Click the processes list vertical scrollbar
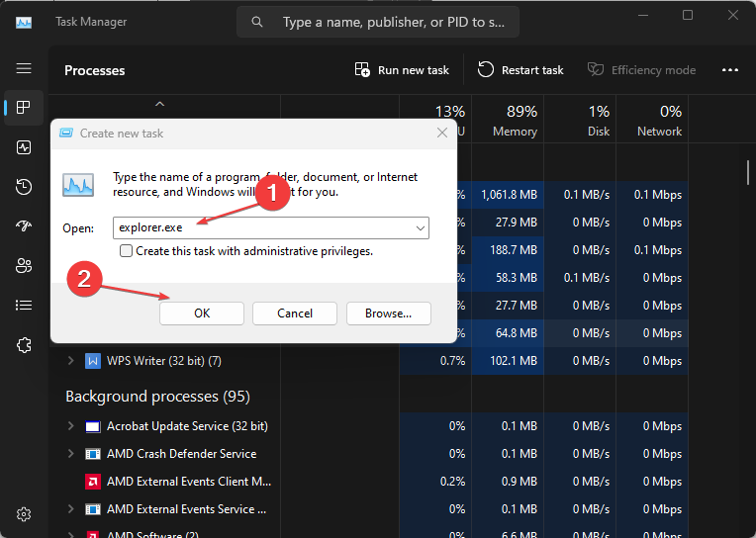The image size is (756, 538). point(748,173)
